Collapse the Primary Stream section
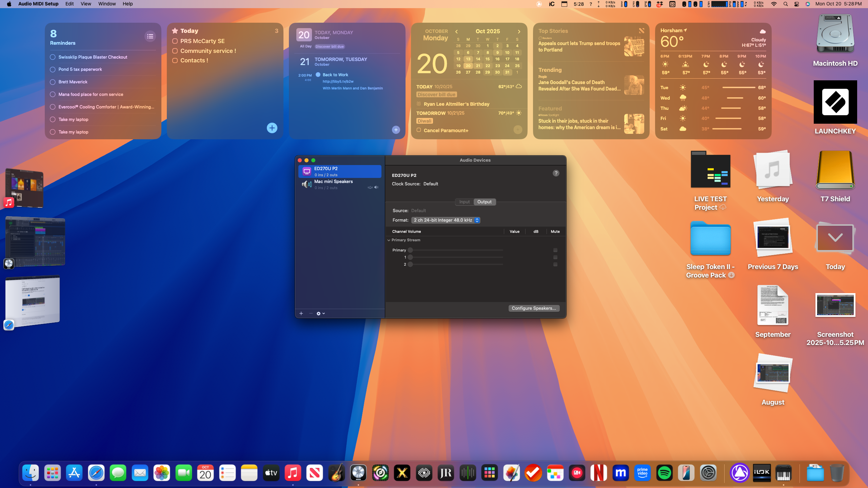868x488 pixels. (389, 240)
